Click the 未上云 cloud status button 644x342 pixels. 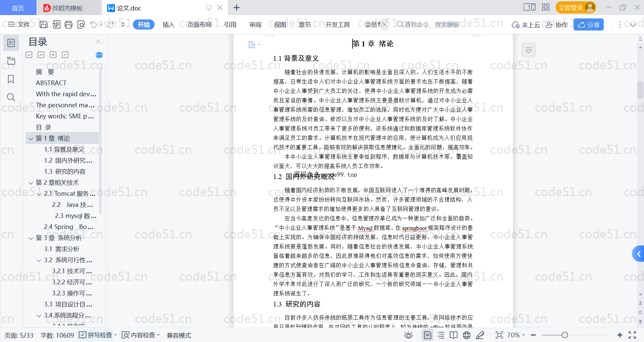(x=526, y=24)
